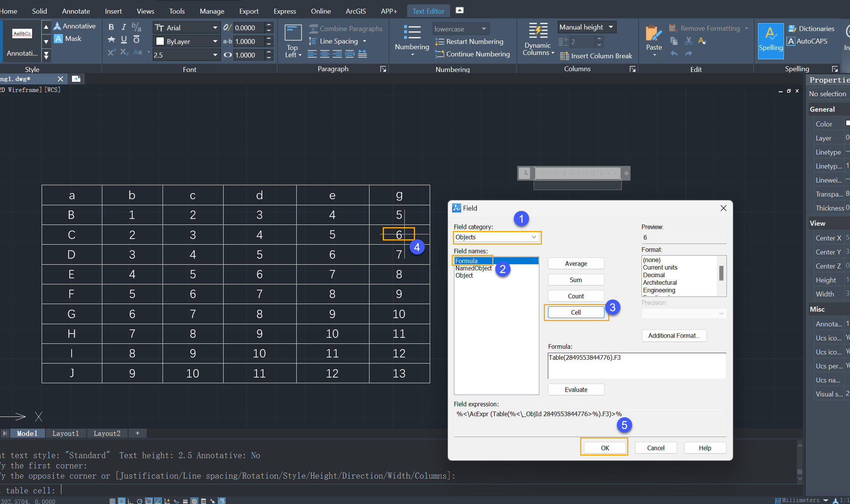Open the Express ribbon tab
Viewport: 850px width, 504px height.
click(285, 11)
